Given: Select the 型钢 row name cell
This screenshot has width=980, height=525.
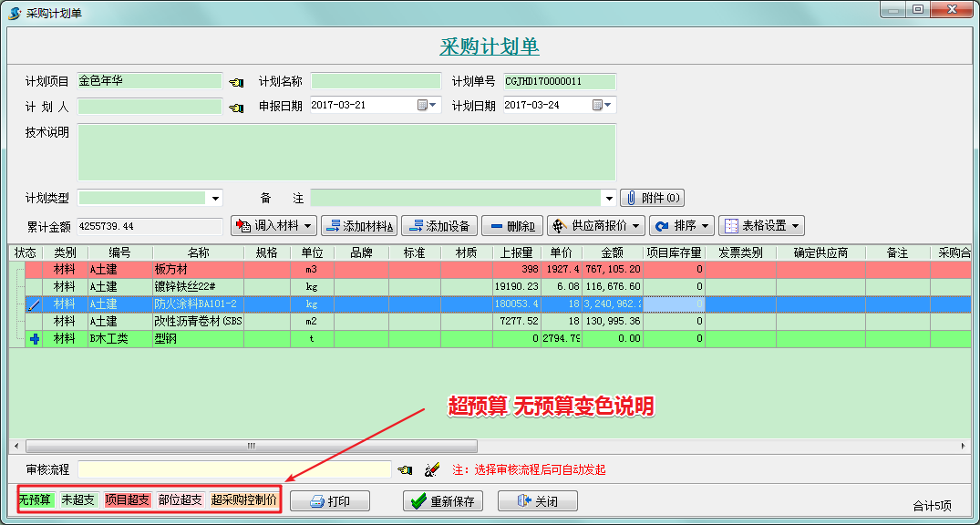Looking at the screenshot, I should tap(198, 339).
